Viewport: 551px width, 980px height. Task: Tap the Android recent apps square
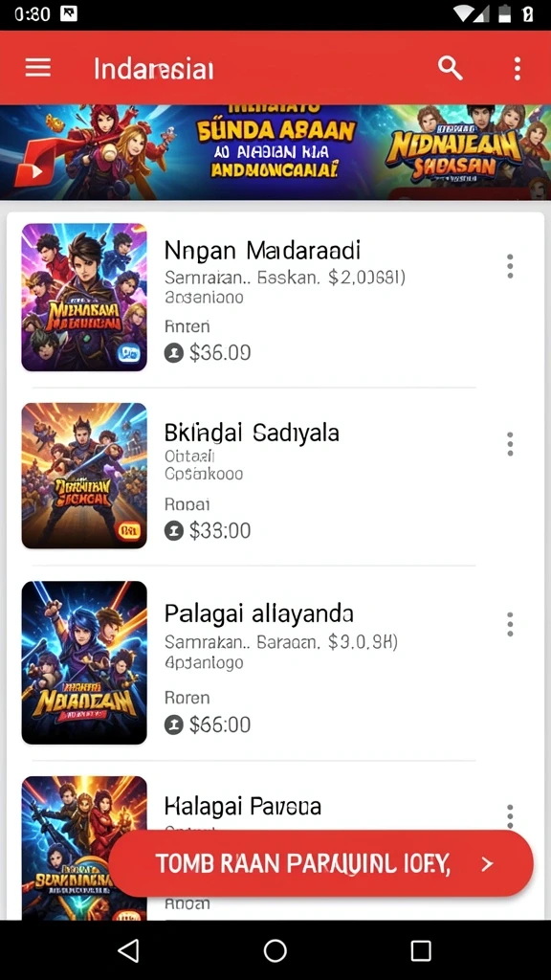(x=421, y=950)
